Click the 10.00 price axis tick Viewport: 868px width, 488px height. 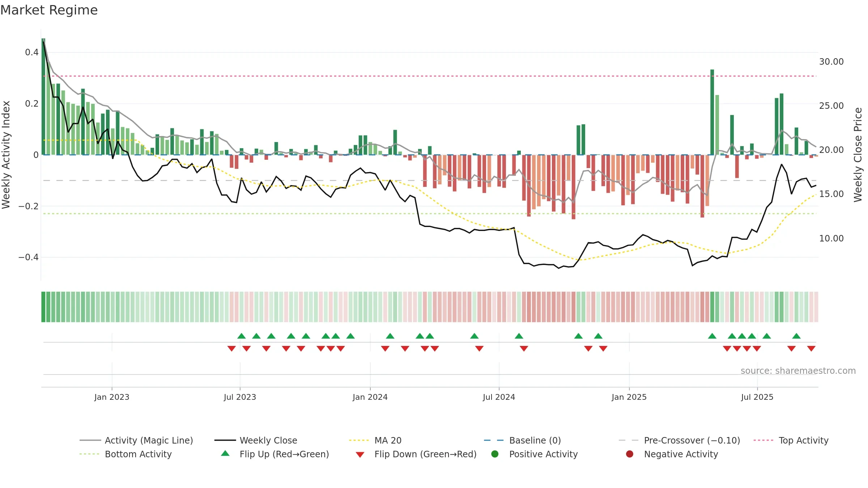pos(831,239)
